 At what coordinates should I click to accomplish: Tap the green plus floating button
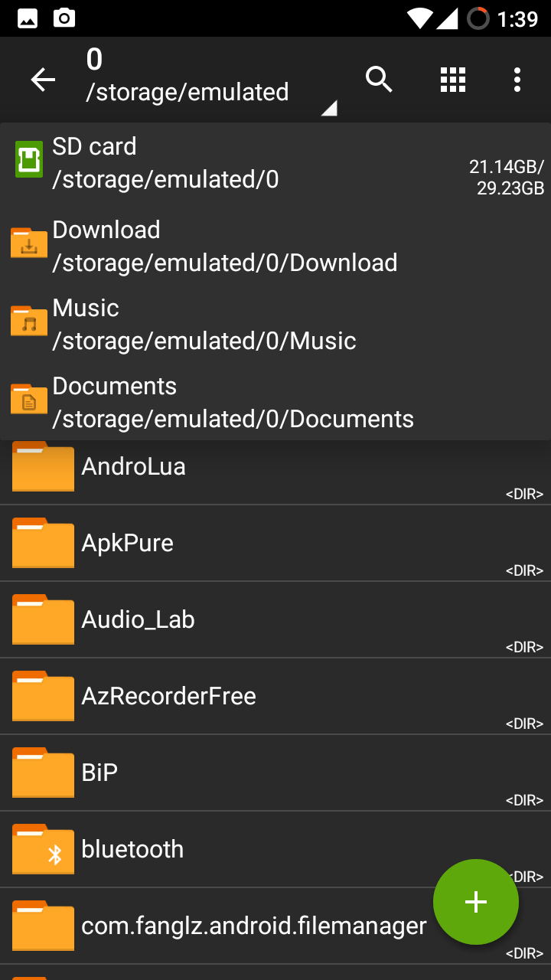pos(476,902)
